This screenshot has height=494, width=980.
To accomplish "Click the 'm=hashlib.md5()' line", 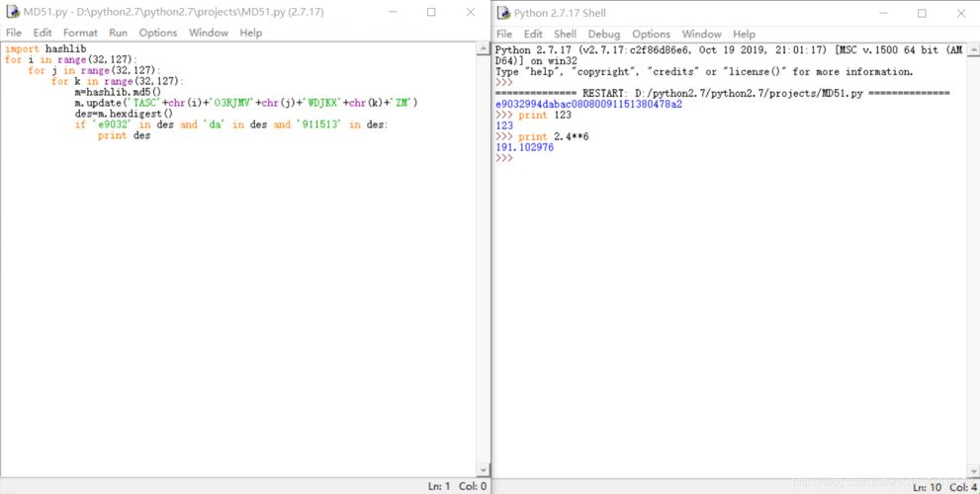I will [x=118, y=92].
